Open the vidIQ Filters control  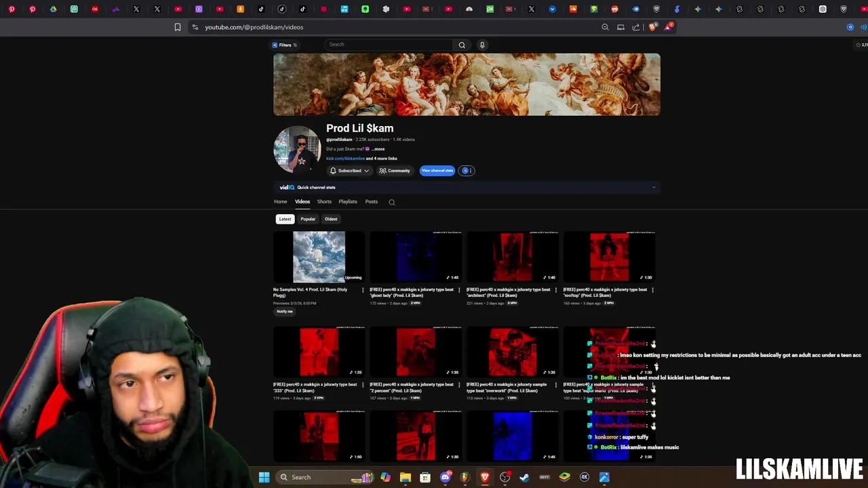point(285,45)
